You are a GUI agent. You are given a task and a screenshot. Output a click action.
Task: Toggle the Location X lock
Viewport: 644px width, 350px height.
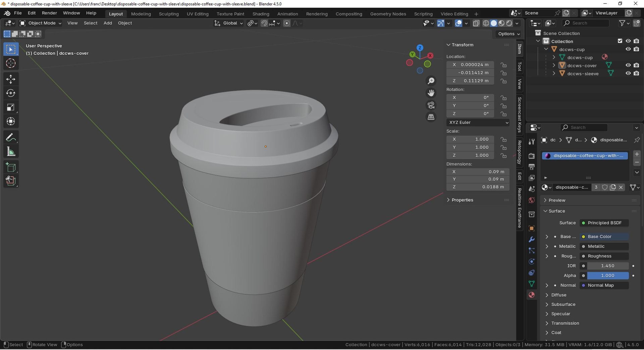(503, 65)
